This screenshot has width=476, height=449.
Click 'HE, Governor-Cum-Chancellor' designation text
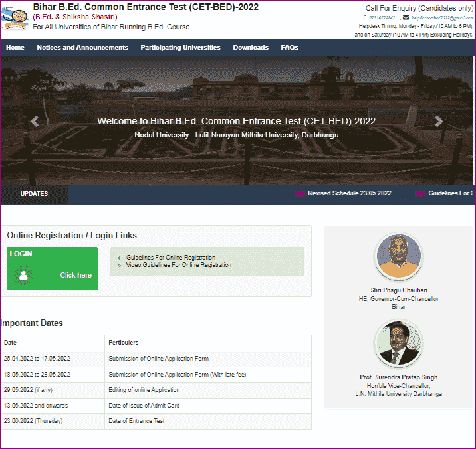[399, 299]
